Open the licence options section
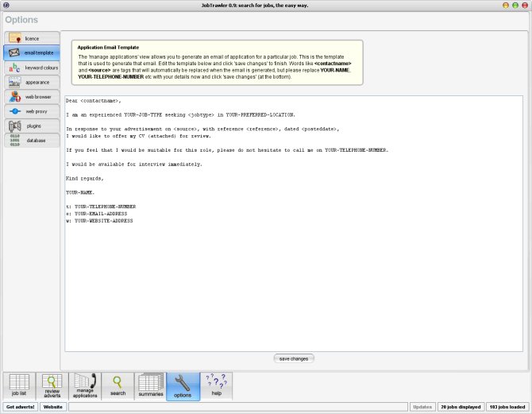This screenshot has width=532, height=414. [32, 38]
